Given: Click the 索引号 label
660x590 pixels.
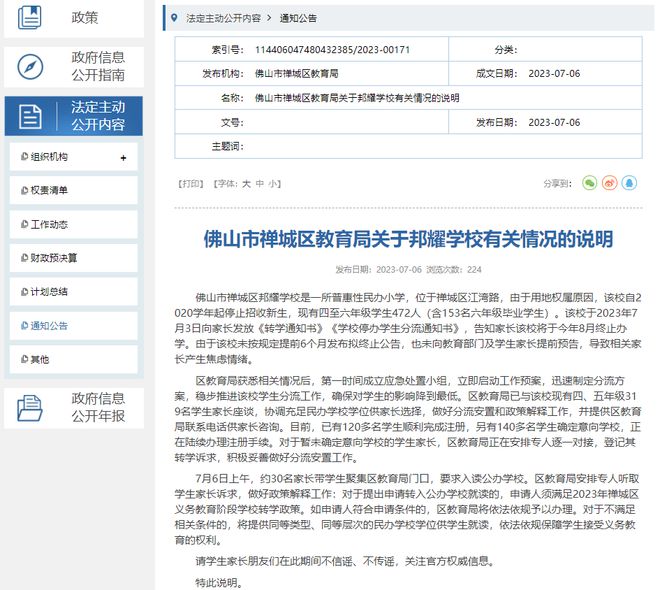Looking at the screenshot, I should (x=227, y=50).
